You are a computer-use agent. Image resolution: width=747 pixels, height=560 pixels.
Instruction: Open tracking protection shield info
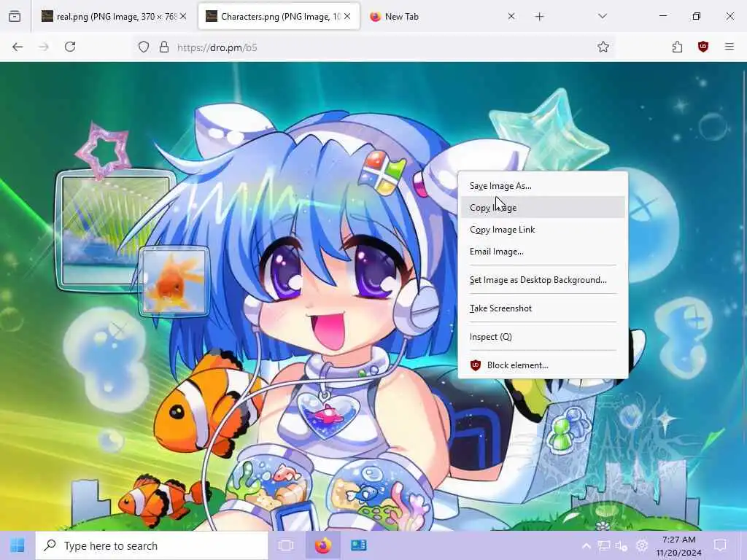144,47
